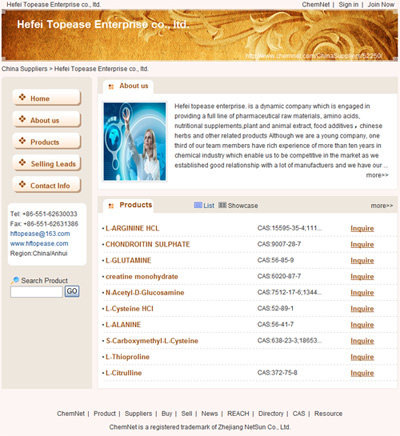
Task: Click the hftopease@163.com email link
Action: coord(40,234)
